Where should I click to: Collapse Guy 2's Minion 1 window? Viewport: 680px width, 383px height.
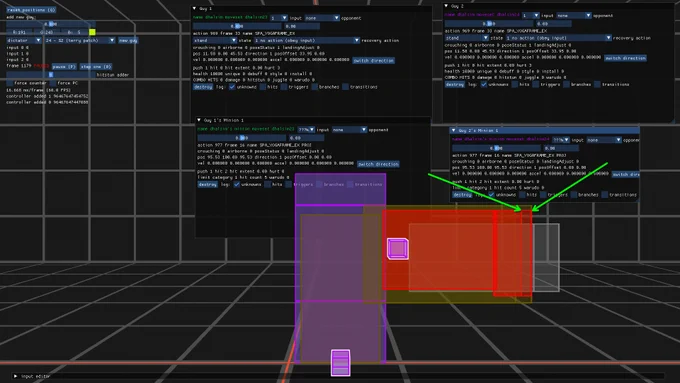tap(454, 130)
